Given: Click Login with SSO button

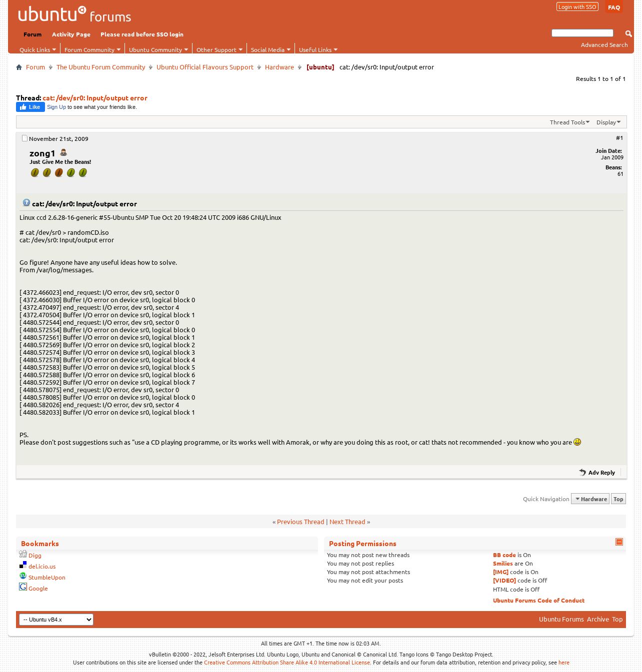Looking at the screenshot, I should tap(577, 7).
